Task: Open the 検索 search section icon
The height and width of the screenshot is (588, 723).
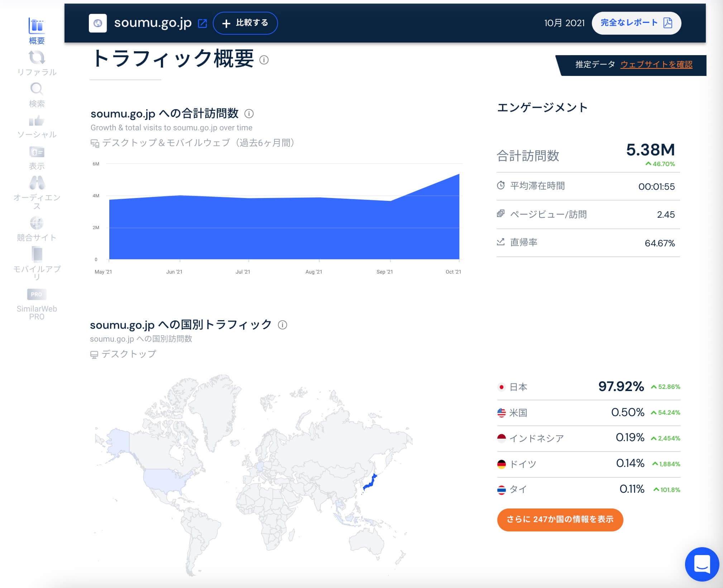Action: (x=37, y=88)
